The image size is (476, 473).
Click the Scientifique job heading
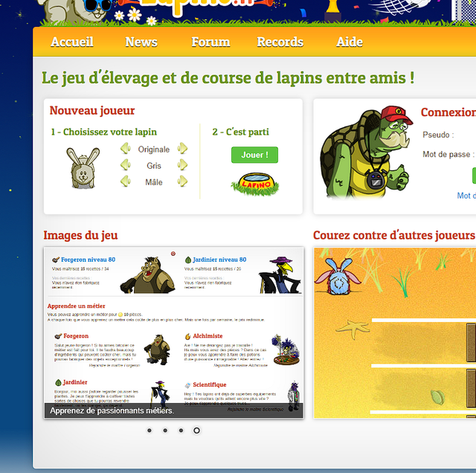pyautogui.click(x=210, y=384)
